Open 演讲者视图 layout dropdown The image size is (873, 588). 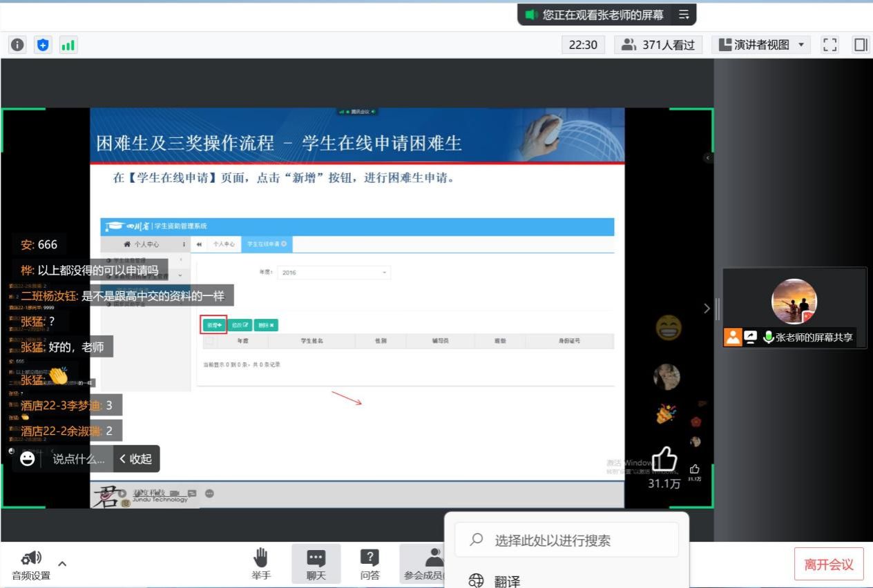[x=762, y=45]
